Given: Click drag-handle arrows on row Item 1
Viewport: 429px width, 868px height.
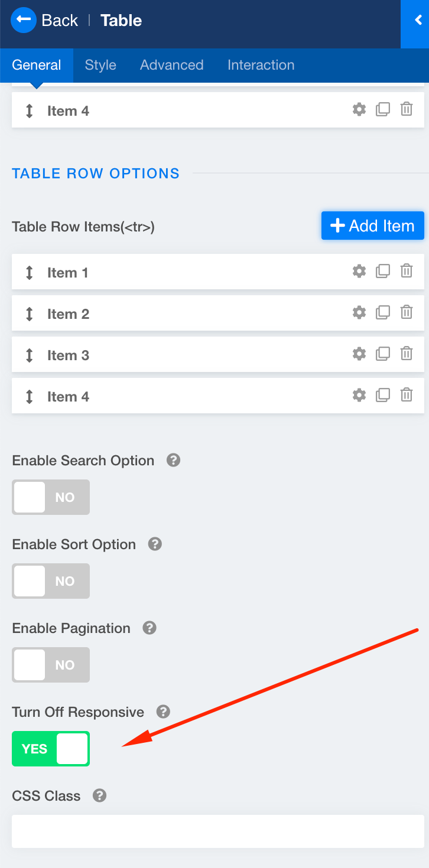Looking at the screenshot, I should pos(30,272).
